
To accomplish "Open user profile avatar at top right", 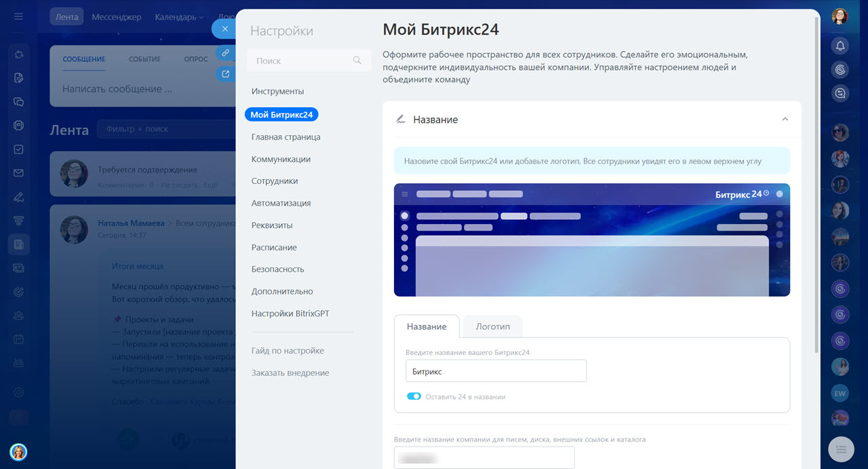I will tap(840, 17).
